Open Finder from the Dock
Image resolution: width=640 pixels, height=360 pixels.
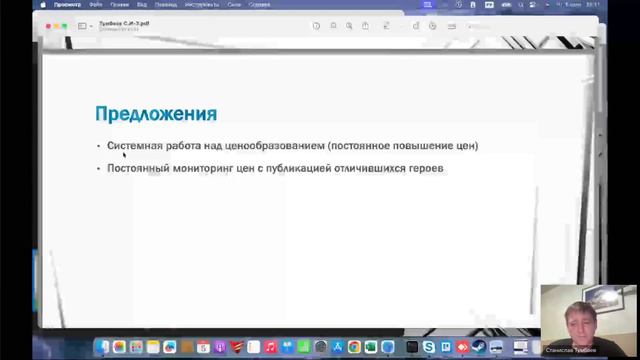coord(102,347)
